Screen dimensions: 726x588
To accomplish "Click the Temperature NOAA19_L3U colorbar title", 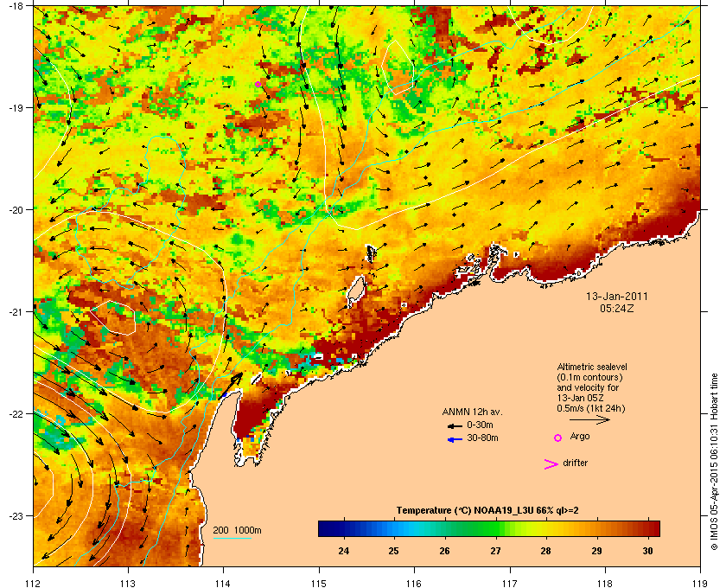I will (487, 511).
